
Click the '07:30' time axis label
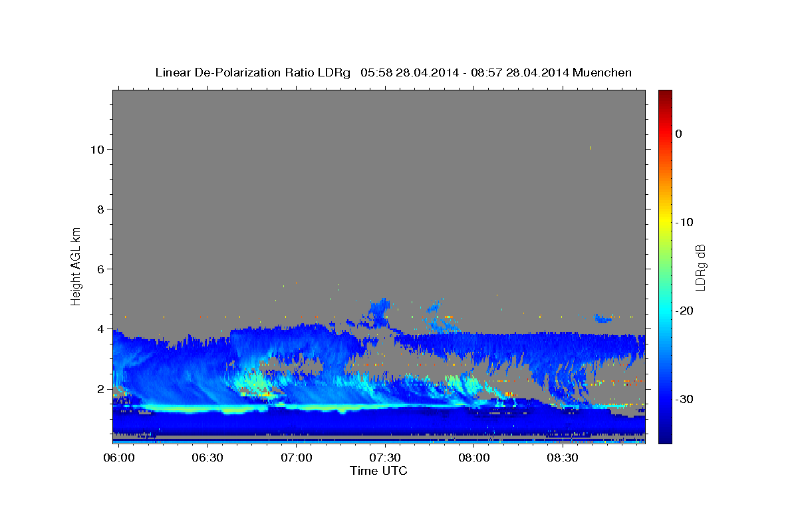(x=385, y=458)
